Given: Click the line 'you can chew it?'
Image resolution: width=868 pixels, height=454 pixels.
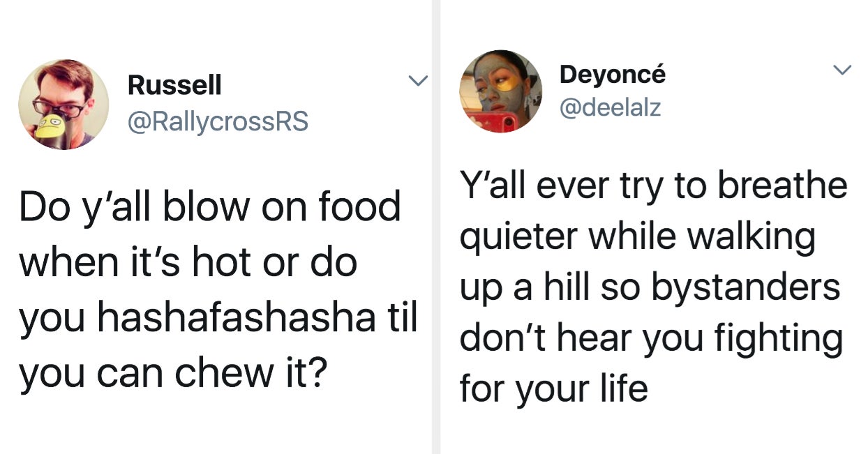Looking at the screenshot, I should point(173,373).
